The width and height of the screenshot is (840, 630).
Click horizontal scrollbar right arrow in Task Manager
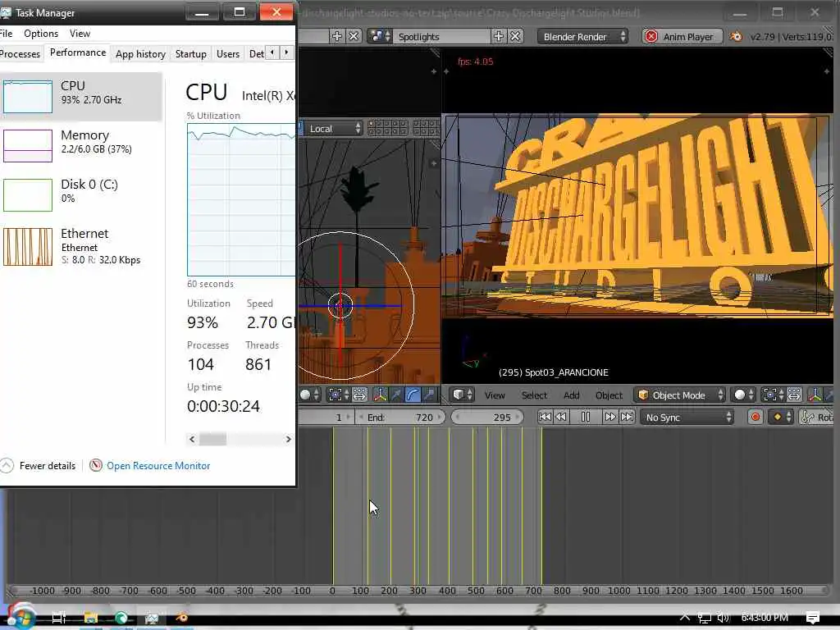(x=288, y=440)
